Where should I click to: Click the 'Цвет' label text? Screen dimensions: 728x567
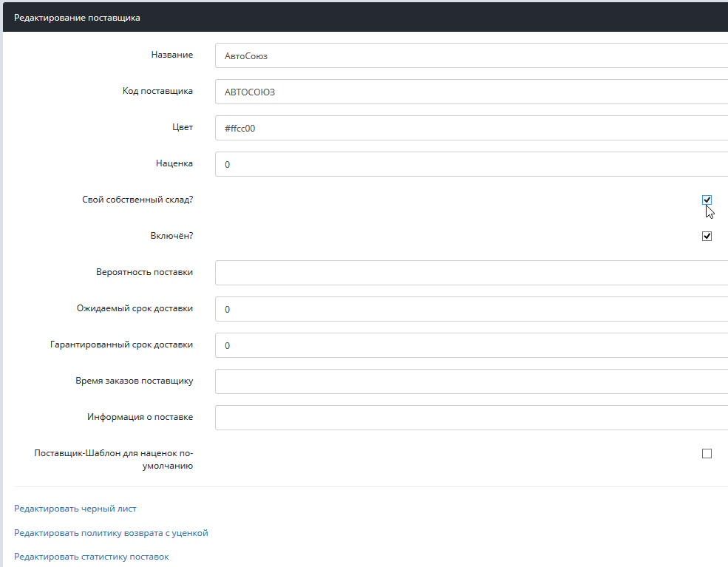point(182,127)
